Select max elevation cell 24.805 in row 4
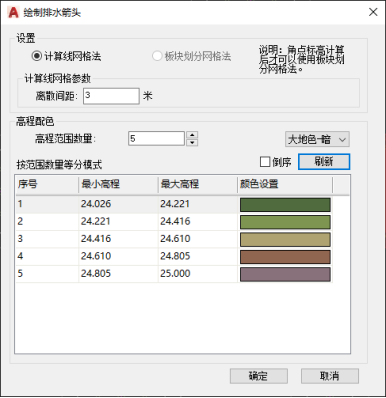Viewport: 386px width, 398px height. point(198,256)
